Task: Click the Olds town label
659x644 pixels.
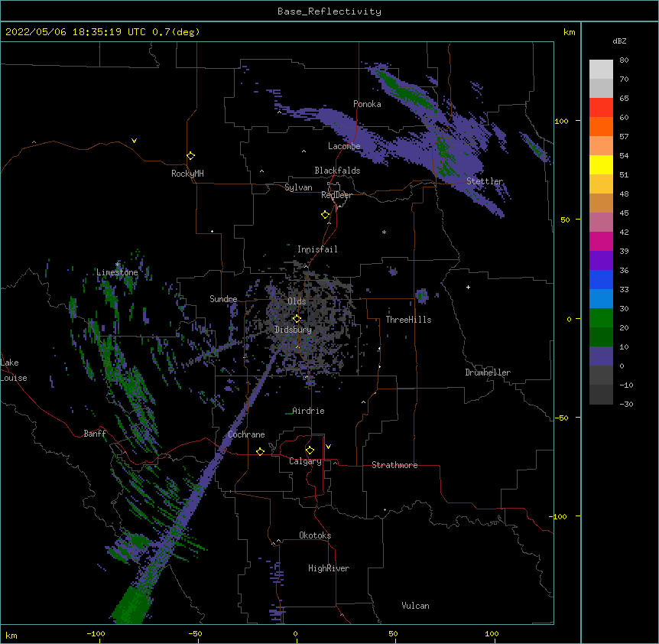Action: 297,301
